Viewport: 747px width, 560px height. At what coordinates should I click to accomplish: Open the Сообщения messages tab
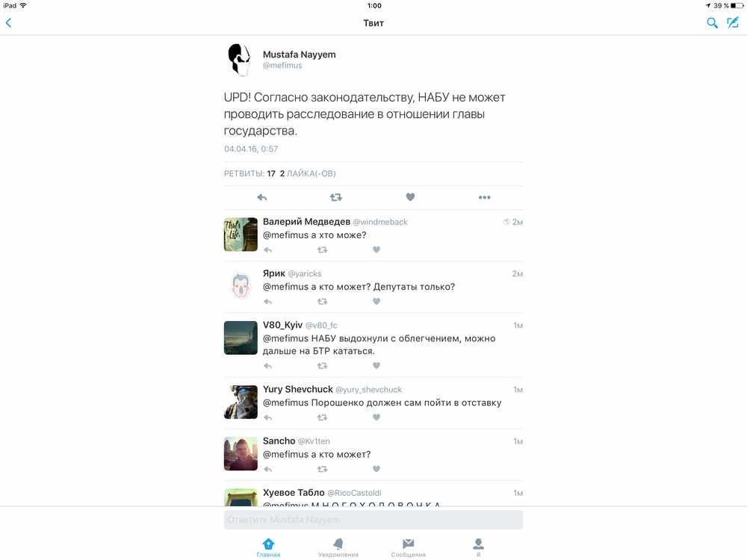[x=409, y=547]
